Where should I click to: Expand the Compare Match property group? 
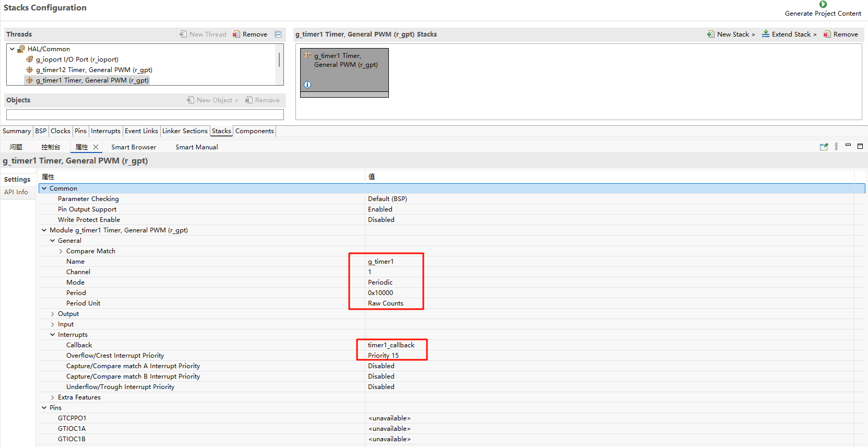(61, 251)
